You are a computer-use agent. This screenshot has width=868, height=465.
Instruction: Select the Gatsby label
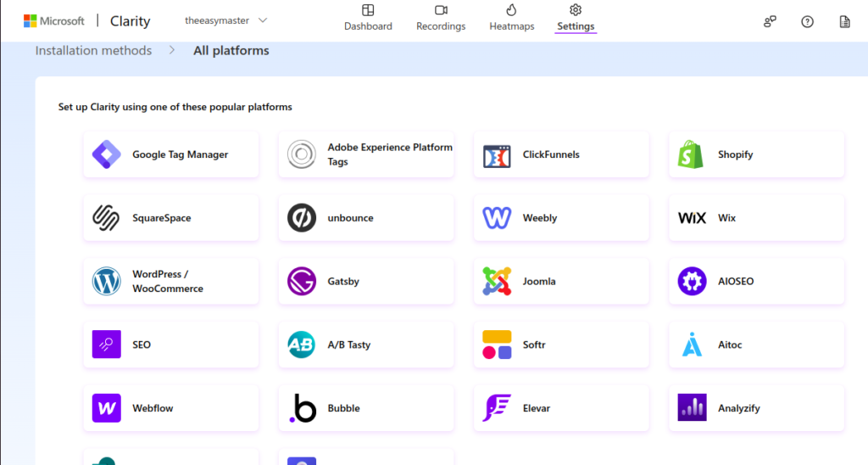[343, 281]
